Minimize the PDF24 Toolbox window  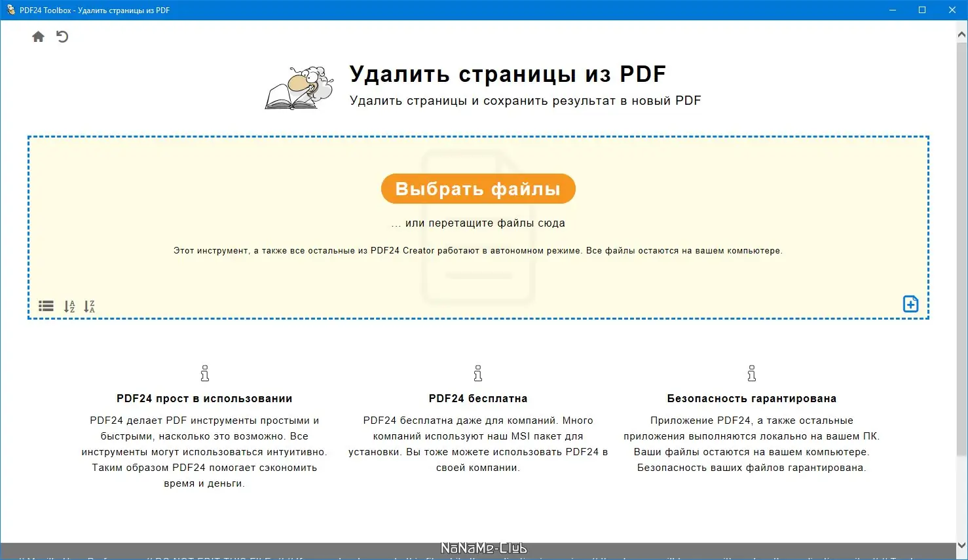tap(892, 10)
